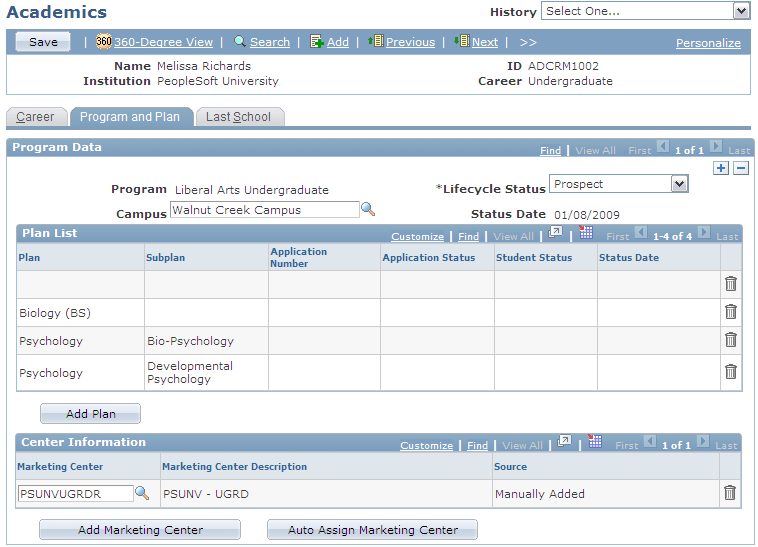758x547 pixels.
Task: Click the PSUNVUGRDR marketing center field
Action: (75, 493)
